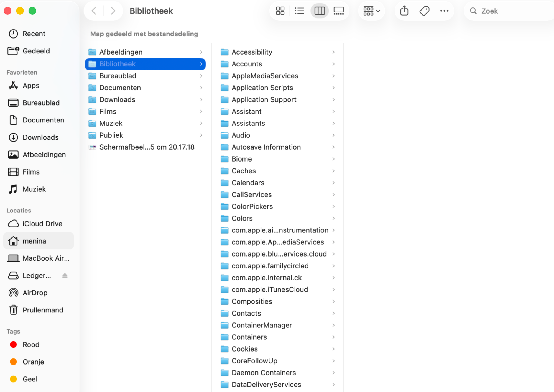Image resolution: width=554 pixels, height=392 pixels.
Task: Switch to list view in the toolbar
Action: pos(300,11)
